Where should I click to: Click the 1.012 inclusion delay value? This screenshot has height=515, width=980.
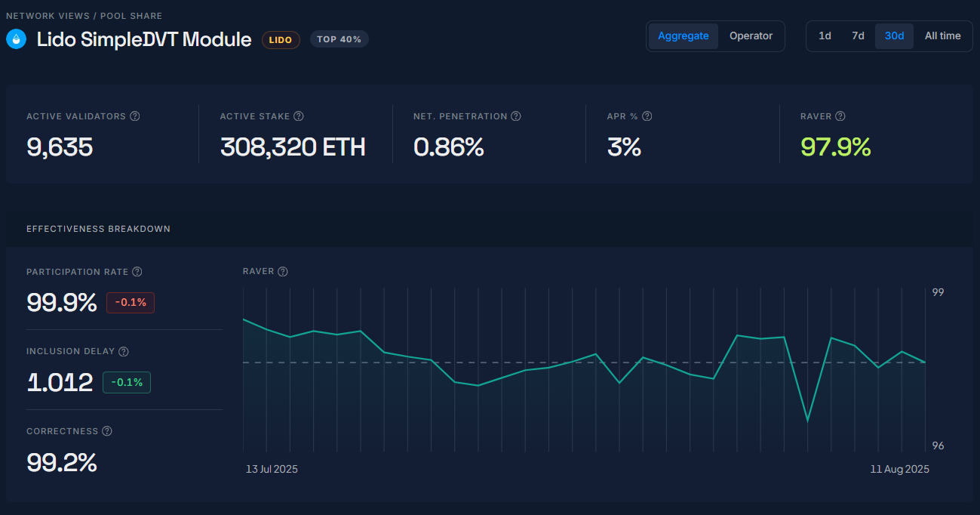tap(60, 383)
